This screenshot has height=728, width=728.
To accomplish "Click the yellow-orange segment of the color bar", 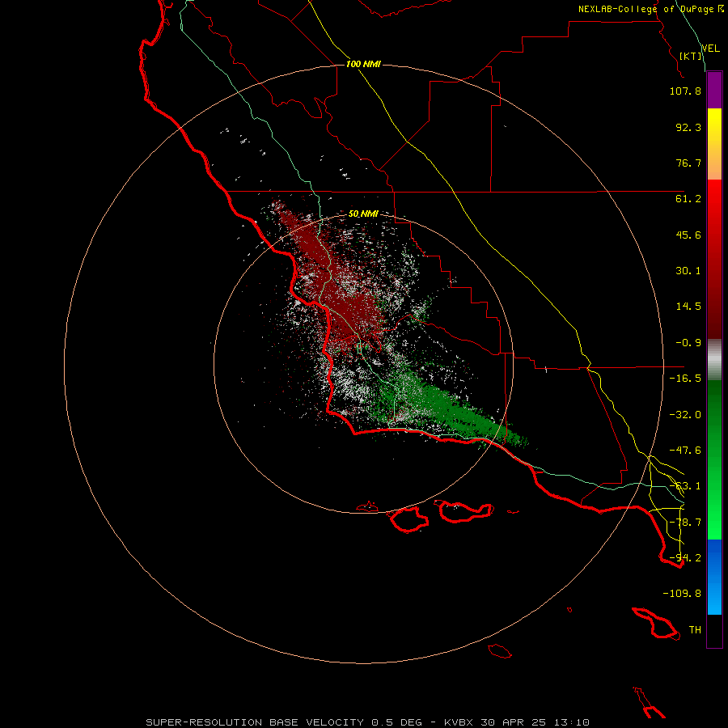I will point(714,144).
